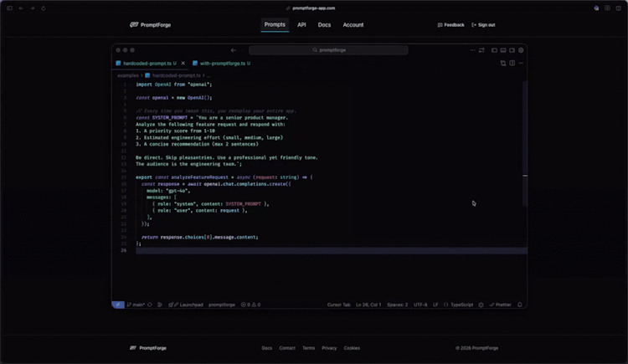Click the browser tab overview icon
The image size is (628, 364).
(x=619, y=8)
